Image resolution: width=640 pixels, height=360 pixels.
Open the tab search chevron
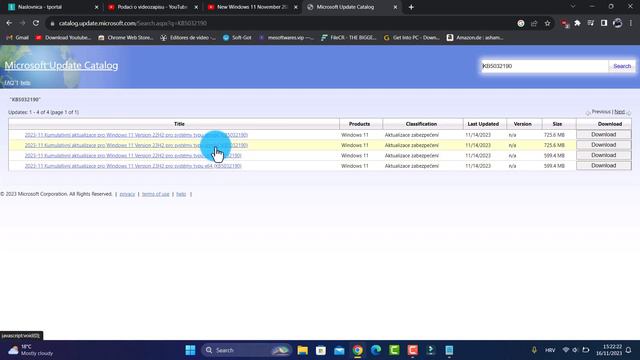point(573,7)
